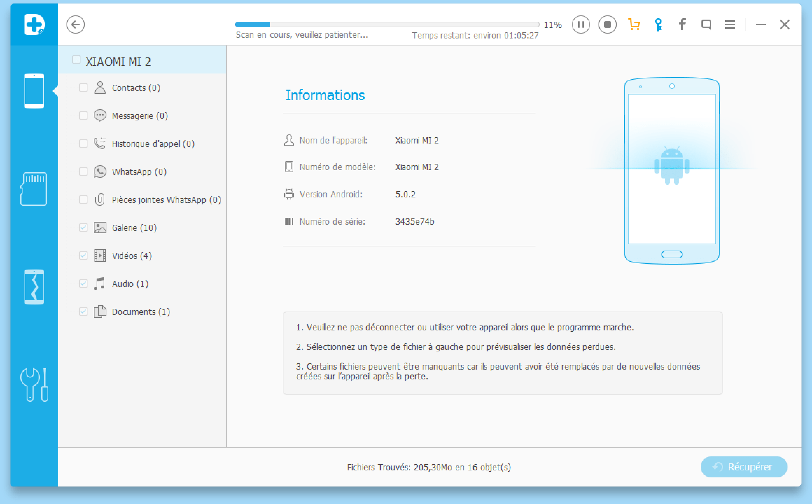Click the Android phone illustration

point(672,170)
